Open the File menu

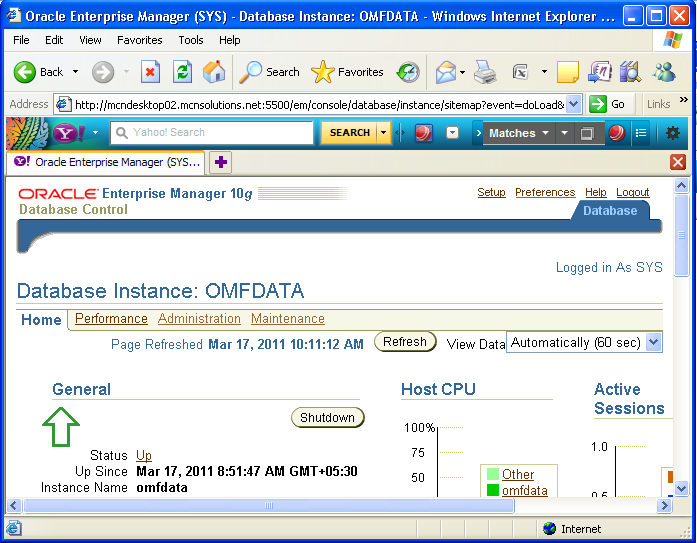[x=21, y=40]
